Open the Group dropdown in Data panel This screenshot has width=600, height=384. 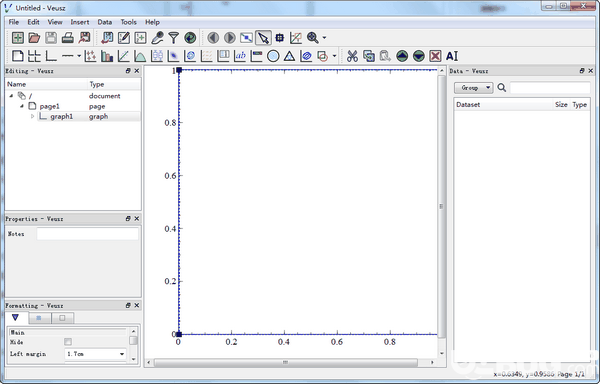click(x=474, y=88)
